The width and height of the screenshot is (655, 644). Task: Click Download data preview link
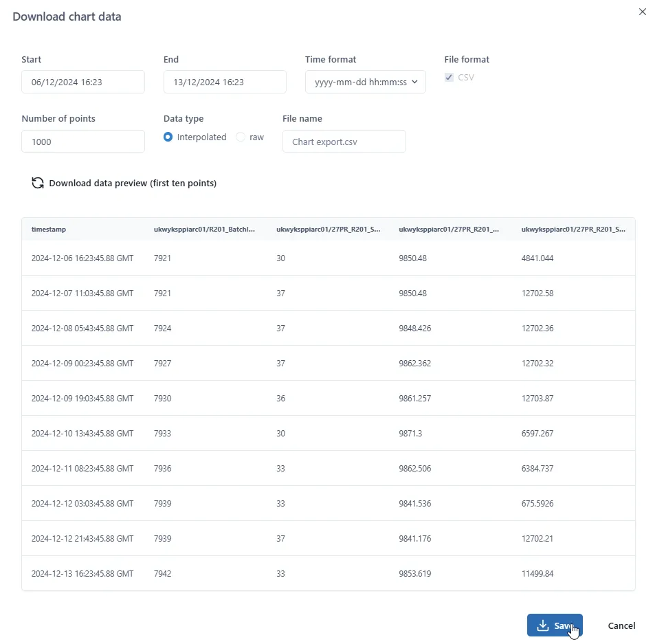click(x=133, y=184)
